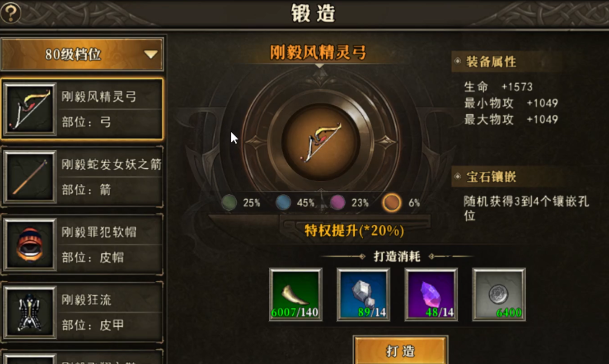Open the 80级档位 tier dropdown
609x364 pixels.
pos(82,55)
